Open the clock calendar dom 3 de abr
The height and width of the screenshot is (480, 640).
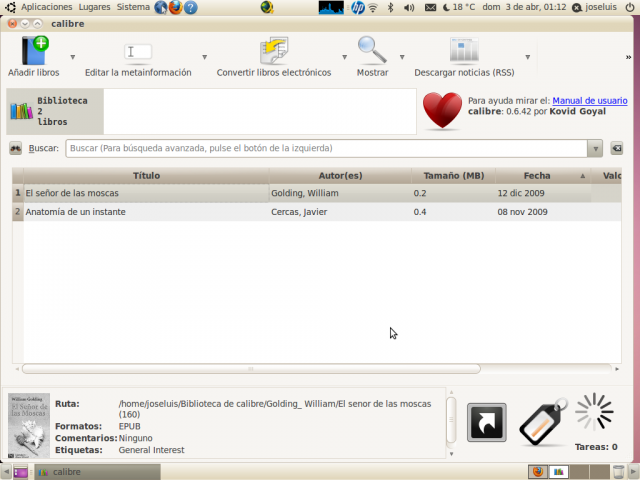[x=524, y=7]
